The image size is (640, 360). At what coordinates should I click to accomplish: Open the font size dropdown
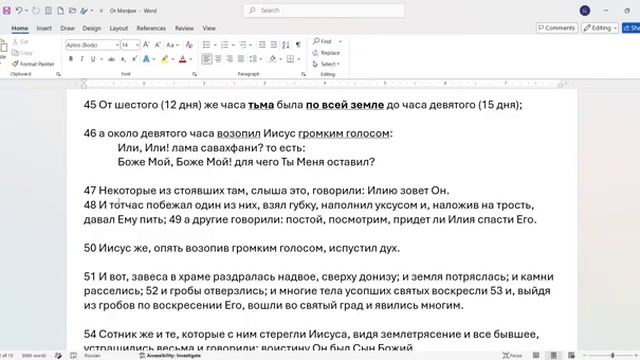point(138,44)
